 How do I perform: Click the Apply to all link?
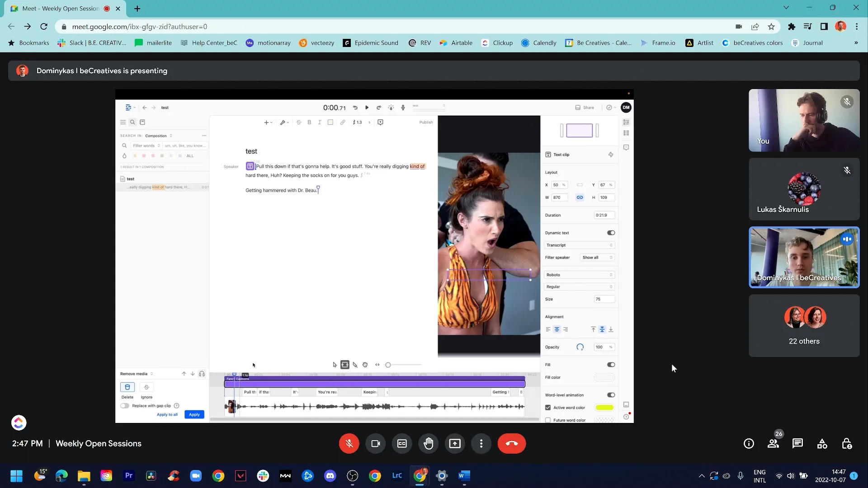pyautogui.click(x=167, y=414)
